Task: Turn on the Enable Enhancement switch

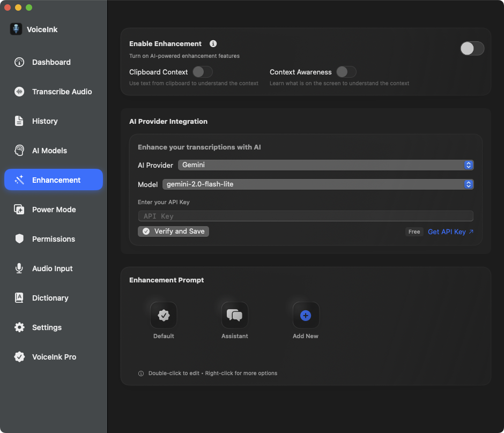Action: [472, 49]
